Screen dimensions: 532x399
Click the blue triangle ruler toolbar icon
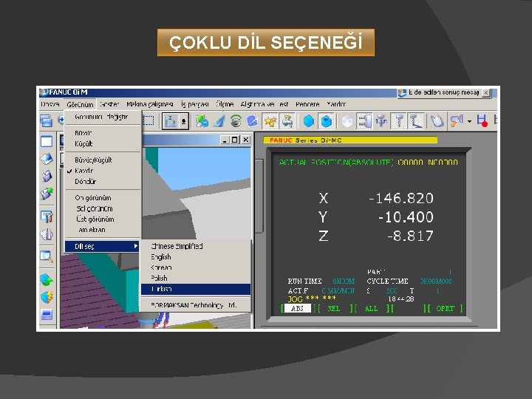[219, 121]
